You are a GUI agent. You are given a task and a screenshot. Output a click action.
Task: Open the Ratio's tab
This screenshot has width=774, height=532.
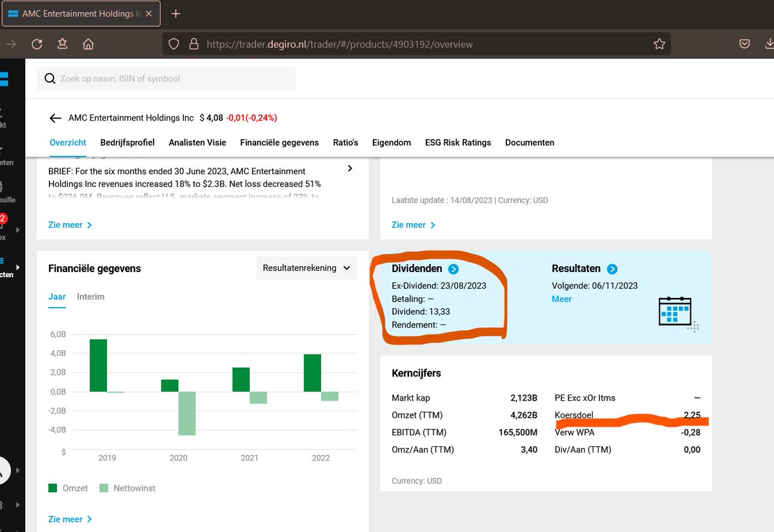point(346,143)
